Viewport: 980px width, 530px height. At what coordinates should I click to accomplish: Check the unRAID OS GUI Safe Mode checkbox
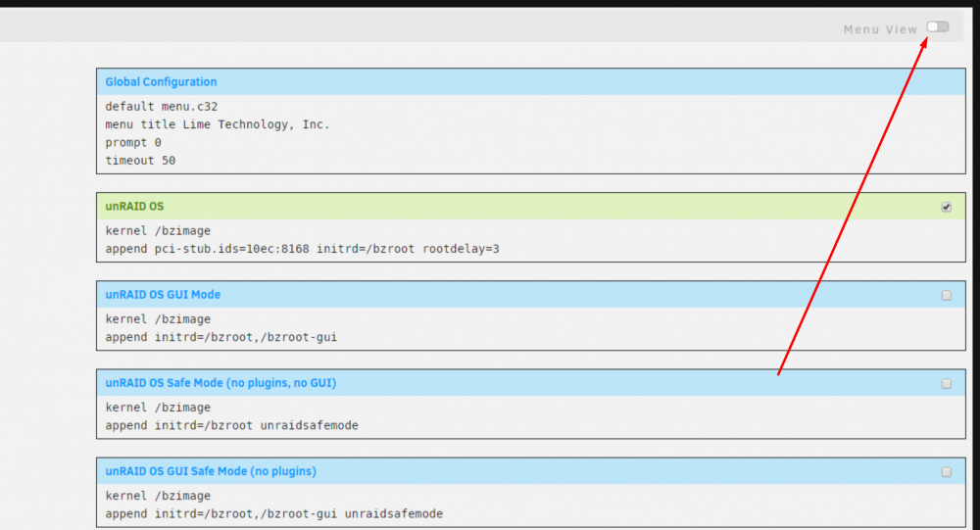(x=947, y=472)
